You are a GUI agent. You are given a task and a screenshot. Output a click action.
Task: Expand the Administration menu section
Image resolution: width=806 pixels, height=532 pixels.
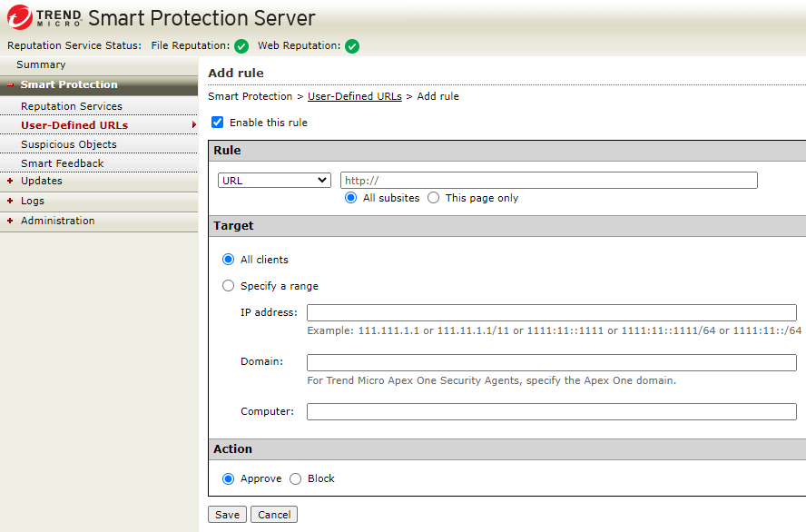click(x=10, y=222)
